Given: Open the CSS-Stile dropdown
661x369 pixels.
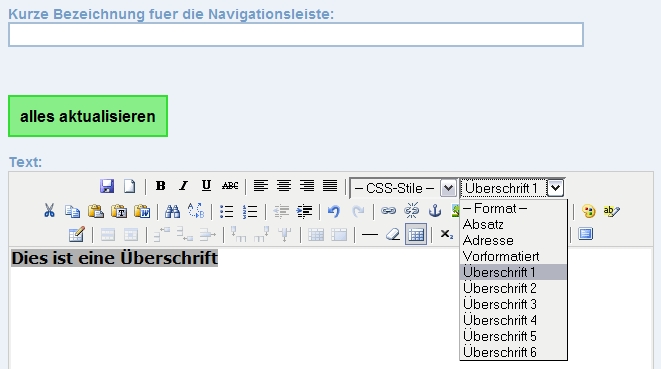Looking at the screenshot, I should pyautogui.click(x=403, y=188).
